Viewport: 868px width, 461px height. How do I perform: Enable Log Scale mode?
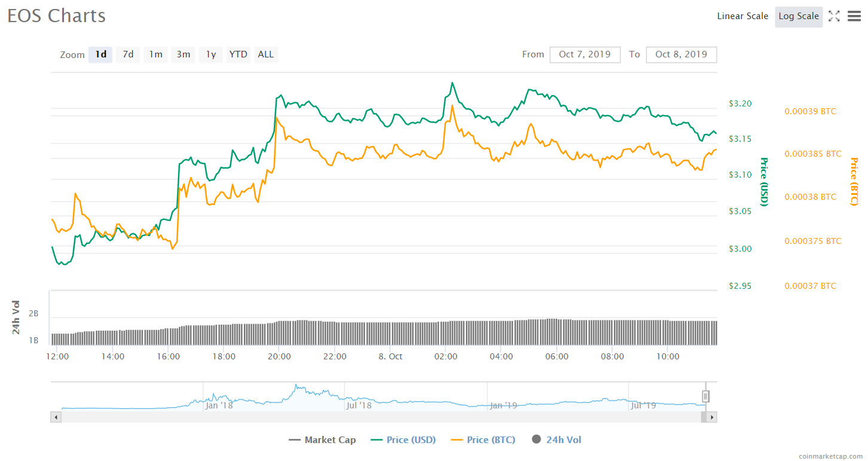799,17
